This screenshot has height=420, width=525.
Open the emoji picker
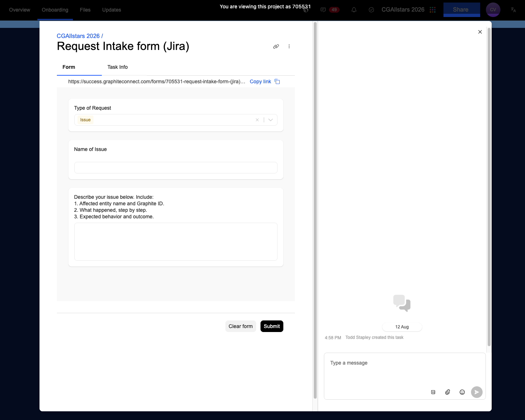point(462,392)
